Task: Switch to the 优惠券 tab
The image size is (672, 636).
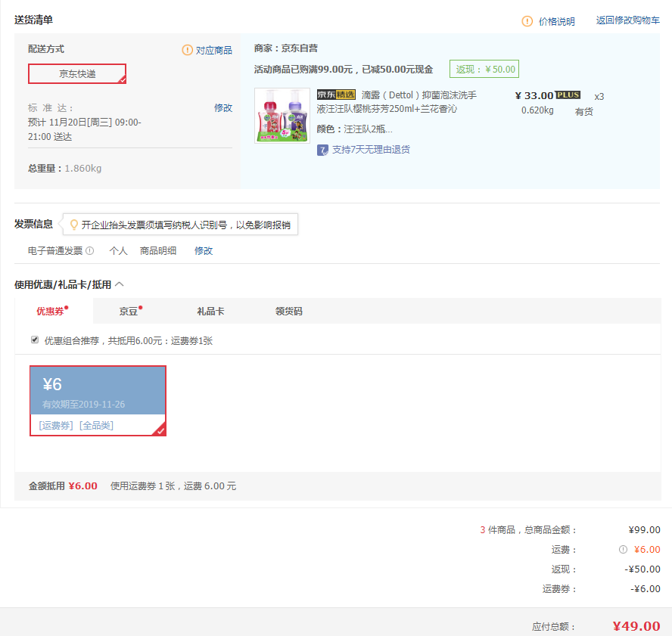Action: coord(52,311)
